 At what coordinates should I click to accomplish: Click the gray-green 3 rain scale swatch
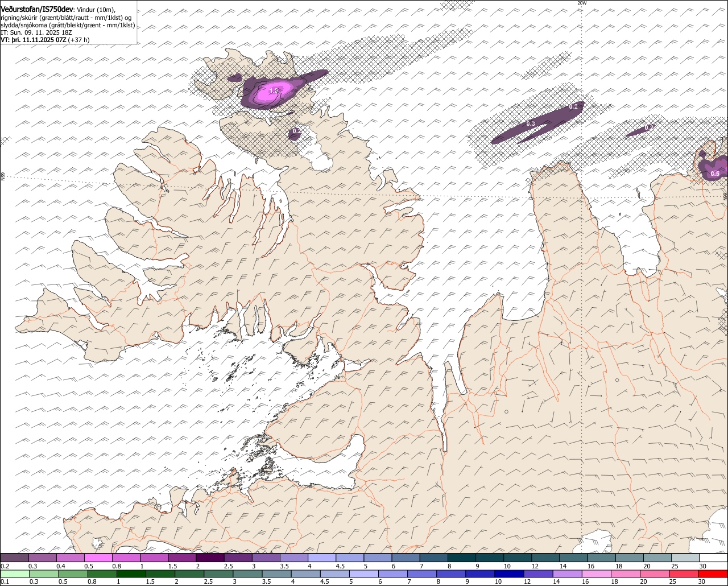(247, 573)
